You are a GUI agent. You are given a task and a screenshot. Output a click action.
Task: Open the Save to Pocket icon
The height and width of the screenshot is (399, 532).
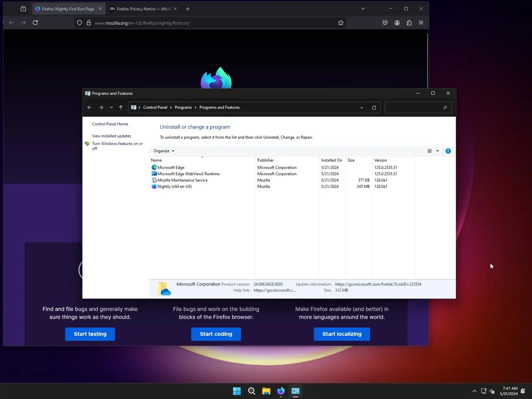tap(385, 23)
